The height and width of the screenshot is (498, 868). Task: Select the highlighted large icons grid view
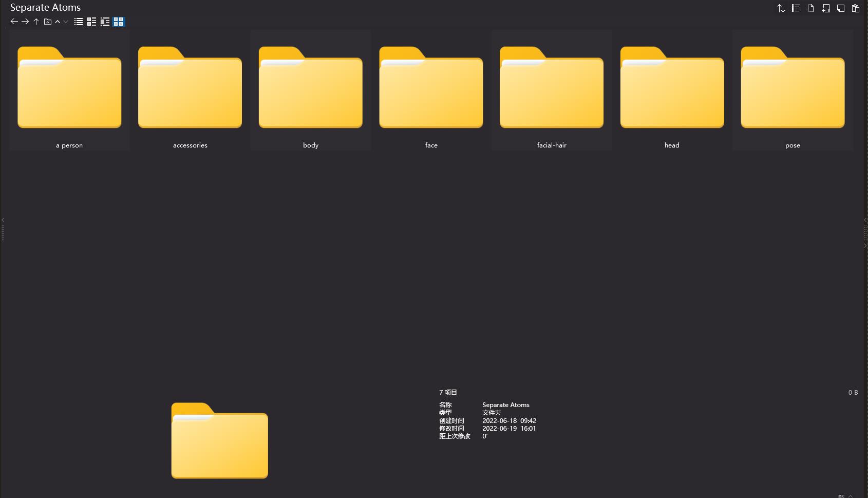(119, 22)
